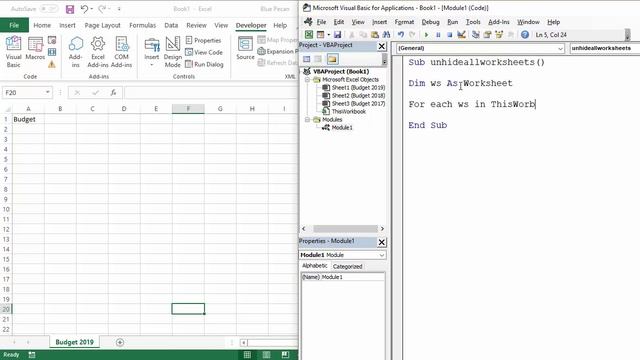Open the Excel Name Box dropdown

pos(47,93)
